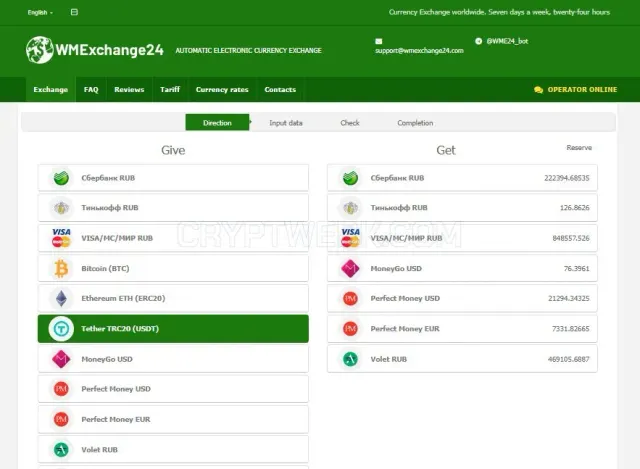640x469 pixels.
Task: Select Ethereum ETH (ERC20) to give
Action: coord(173,298)
